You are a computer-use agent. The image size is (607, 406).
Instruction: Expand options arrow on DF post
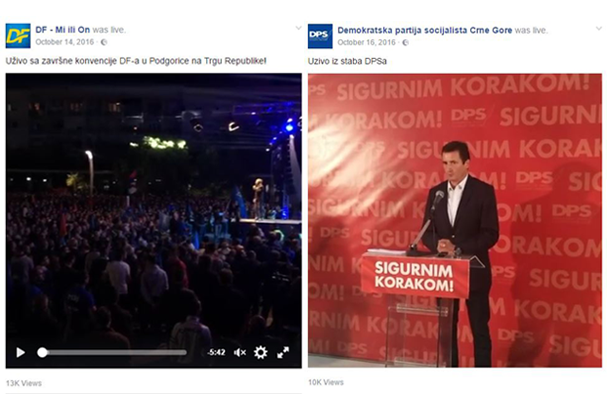click(x=298, y=28)
